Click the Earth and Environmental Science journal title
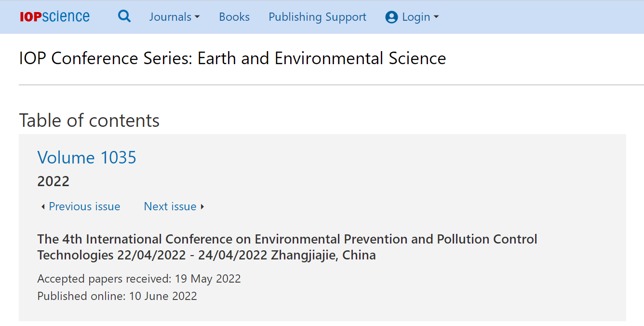Viewport: 644px width, 326px height. click(232, 58)
